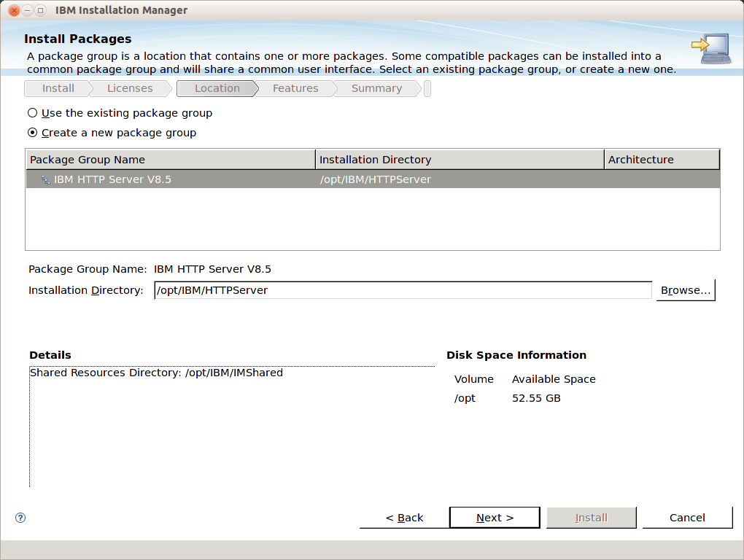Image resolution: width=744 pixels, height=560 pixels.
Task: Click the package group icon beside IBM HTTP Server V8.5
Action: [45, 179]
